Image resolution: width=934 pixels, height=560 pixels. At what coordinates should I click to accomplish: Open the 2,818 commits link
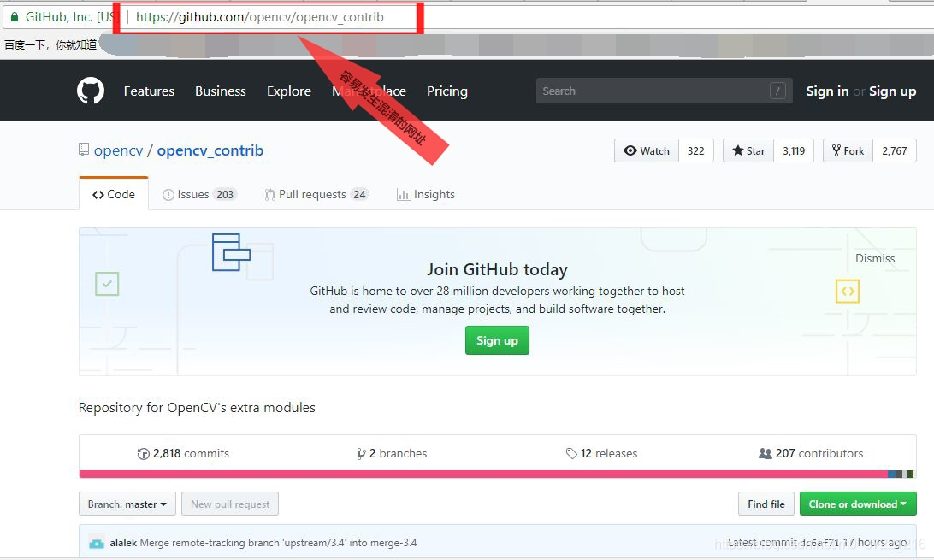pos(183,453)
